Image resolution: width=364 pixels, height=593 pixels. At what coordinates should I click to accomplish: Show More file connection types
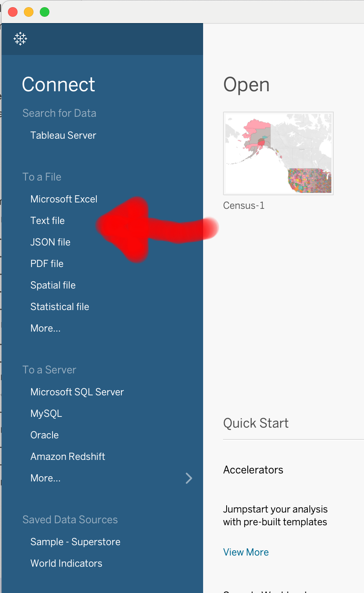(x=45, y=328)
